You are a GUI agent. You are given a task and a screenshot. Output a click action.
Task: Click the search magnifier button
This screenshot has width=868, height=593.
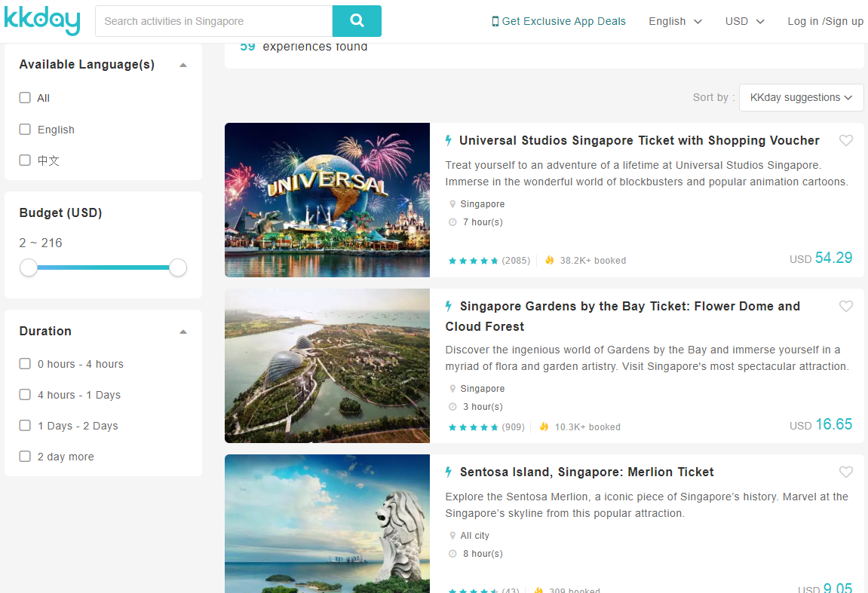tap(357, 21)
